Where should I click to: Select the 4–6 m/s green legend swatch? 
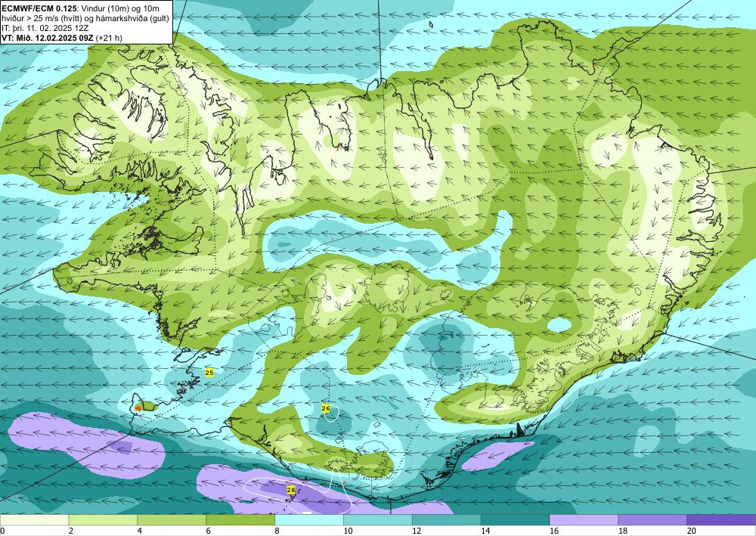point(172,520)
